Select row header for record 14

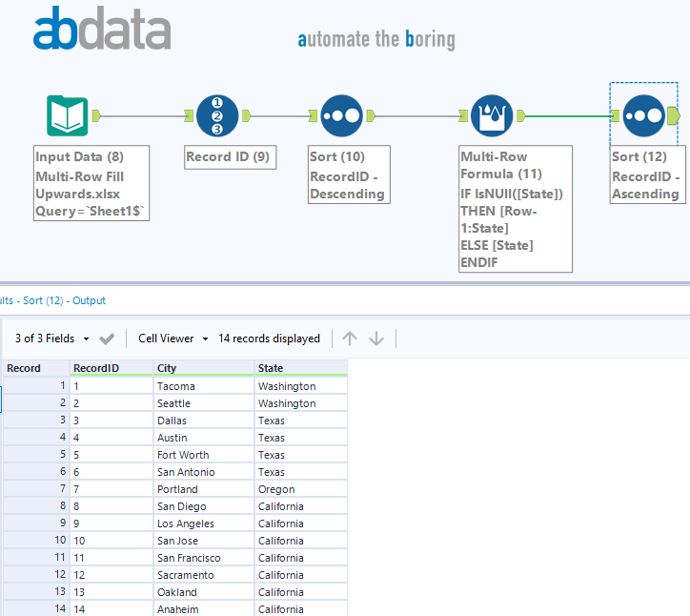(36, 609)
